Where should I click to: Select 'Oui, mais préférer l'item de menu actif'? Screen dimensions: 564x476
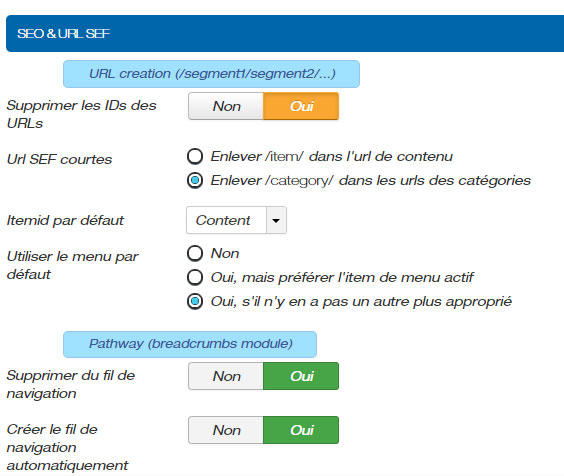195,277
